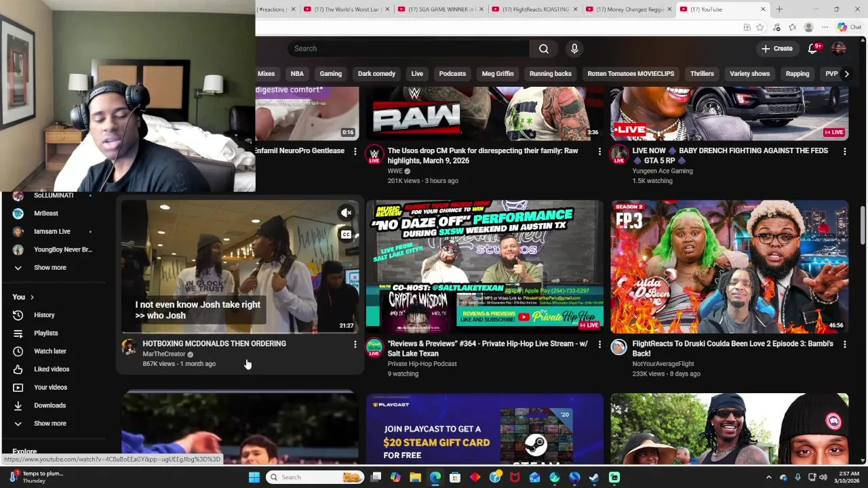Select the NBA filter chip

[x=297, y=74]
